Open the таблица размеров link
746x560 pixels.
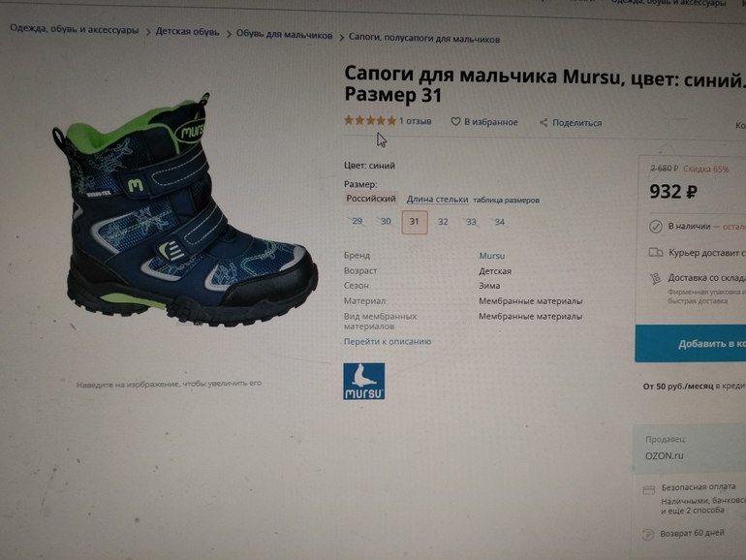point(506,201)
